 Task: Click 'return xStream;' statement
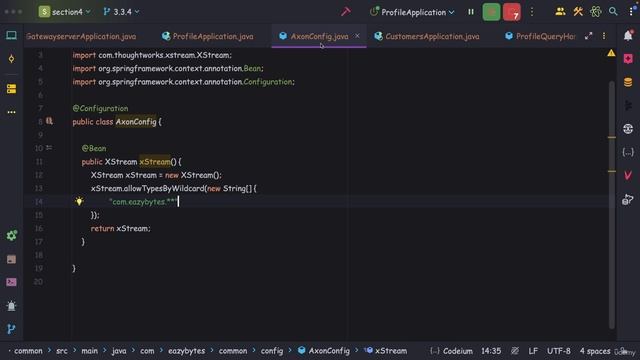pyautogui.click(x=120, y=229)
